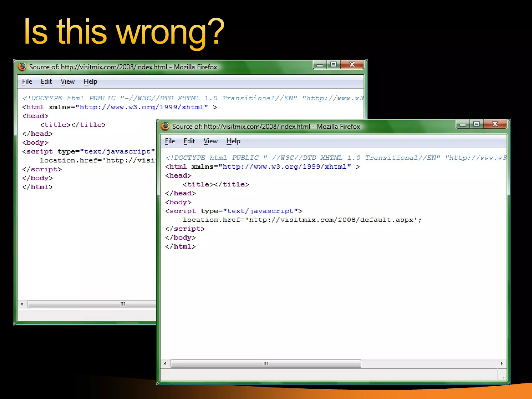Open File menu in back window
Viewport: 532px width, 399px height.
pos(27,82)
